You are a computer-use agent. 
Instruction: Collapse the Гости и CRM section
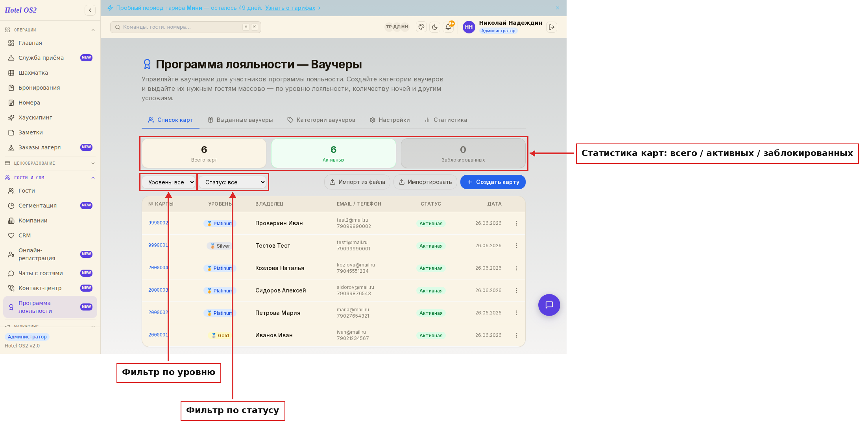point(50,178)
